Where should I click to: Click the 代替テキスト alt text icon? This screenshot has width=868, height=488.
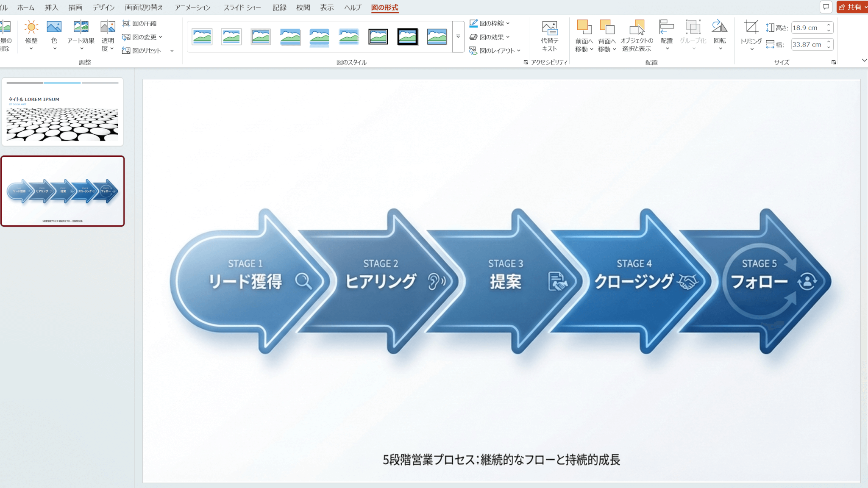click(x=549, y=28)
